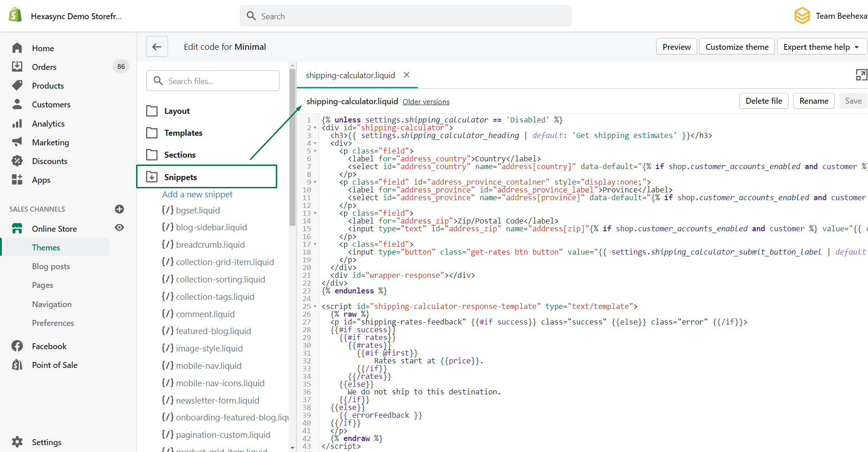Click the Save button
The width and height of the screenshot is (868, 452).
pos(853,101)
